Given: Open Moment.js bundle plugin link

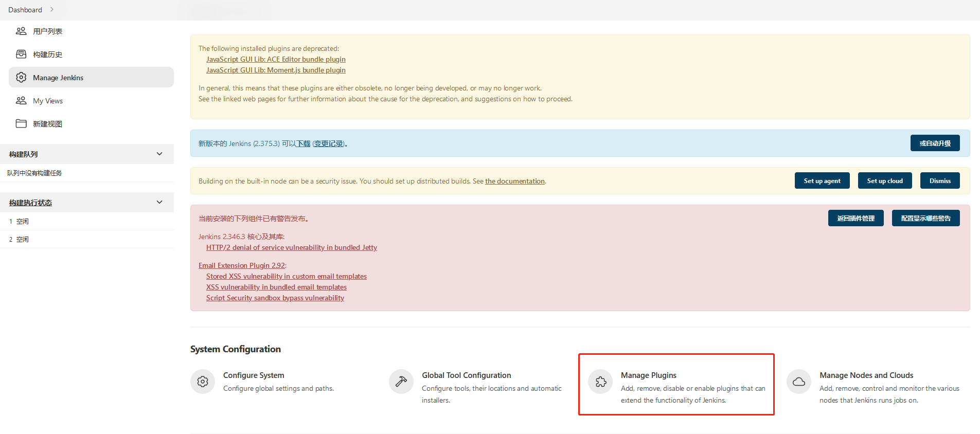Looking at the screenshot, I should (x=276, y=70).
